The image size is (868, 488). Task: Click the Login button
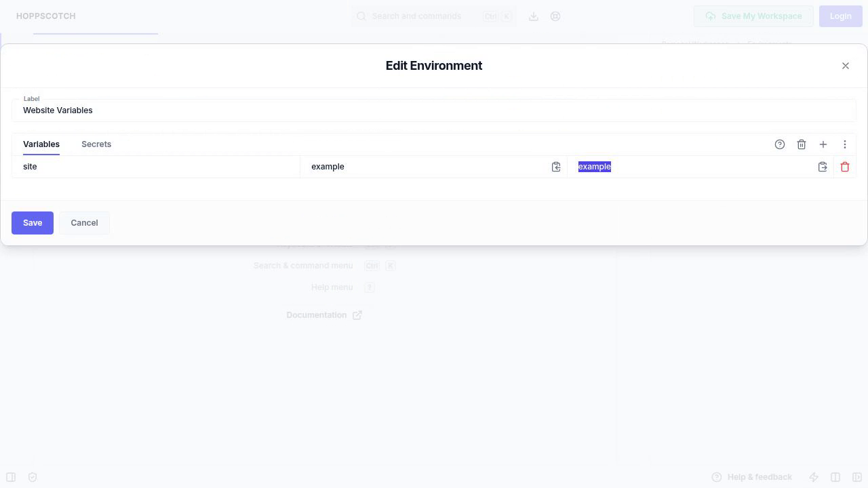840,16
